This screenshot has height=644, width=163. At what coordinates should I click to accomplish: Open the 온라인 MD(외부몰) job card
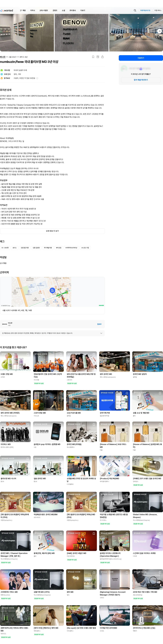point(81,436)
